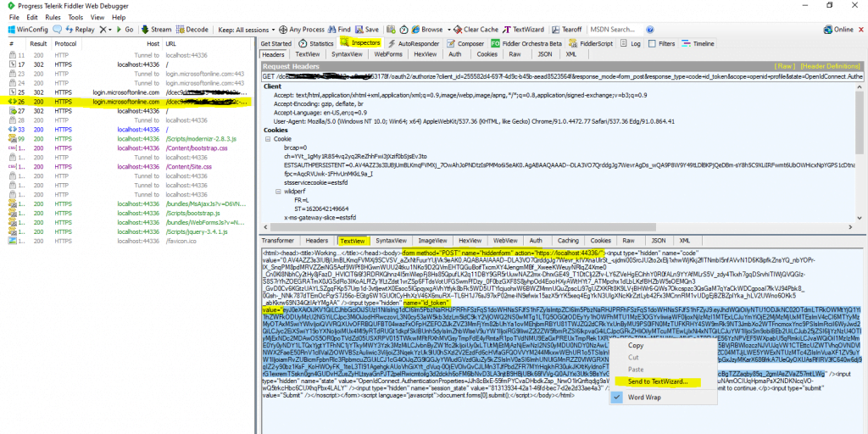Screen dimensions: 868x434
Task: Open the Fiddler Orchestra Beta tab
Action: [526, 43]
